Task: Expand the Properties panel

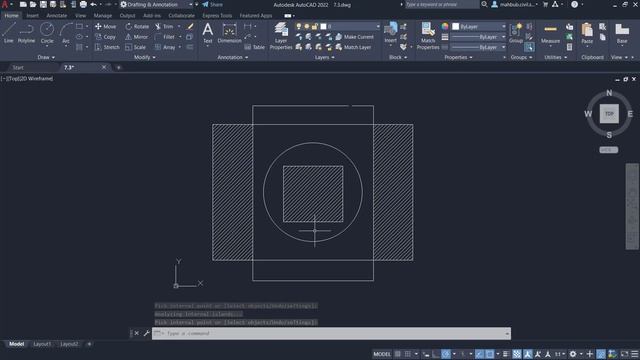Action: pos(458,58)
